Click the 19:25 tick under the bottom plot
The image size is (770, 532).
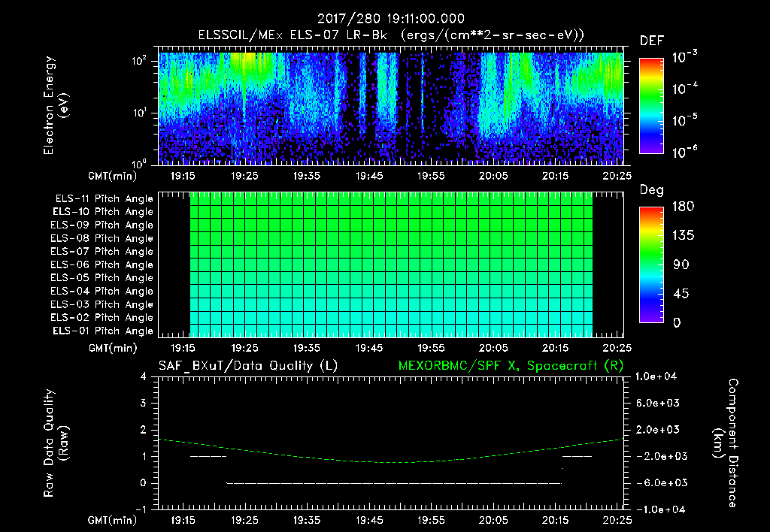coord(244,520)
